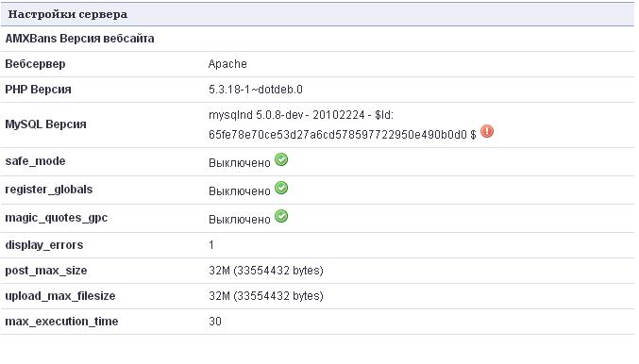Click the green checkmark icon for safe_mode

281,159
